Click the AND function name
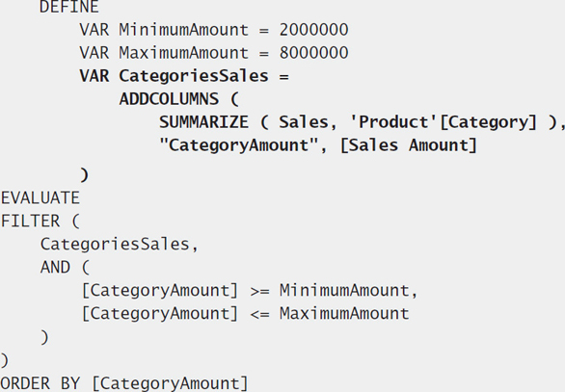The width and height of the screenshot is (565, 392). point(55,267)
